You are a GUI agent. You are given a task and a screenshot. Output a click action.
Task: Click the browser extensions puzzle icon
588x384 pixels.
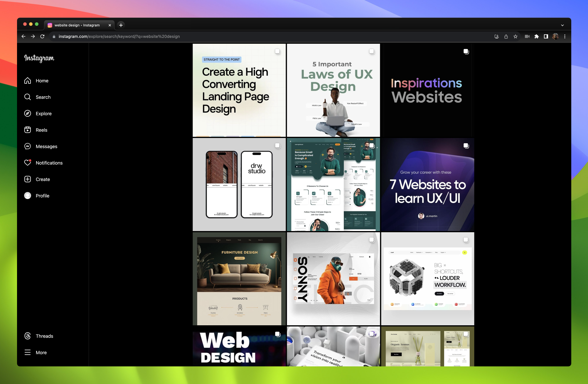(x=537, y=36)
